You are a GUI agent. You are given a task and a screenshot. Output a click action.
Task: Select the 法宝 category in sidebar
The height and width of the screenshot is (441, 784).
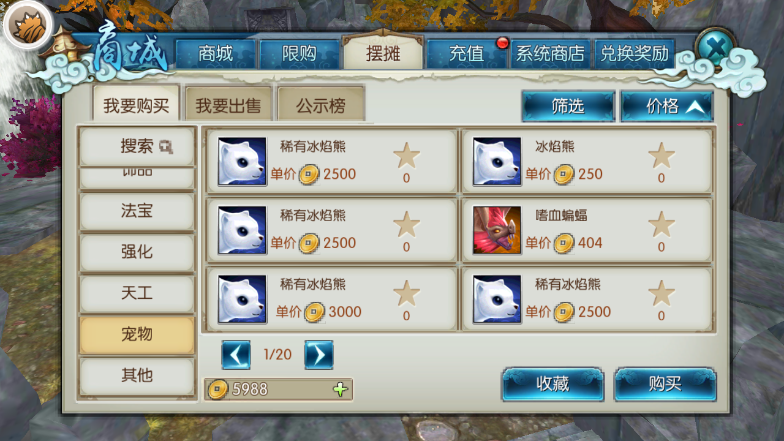(136, 210)
